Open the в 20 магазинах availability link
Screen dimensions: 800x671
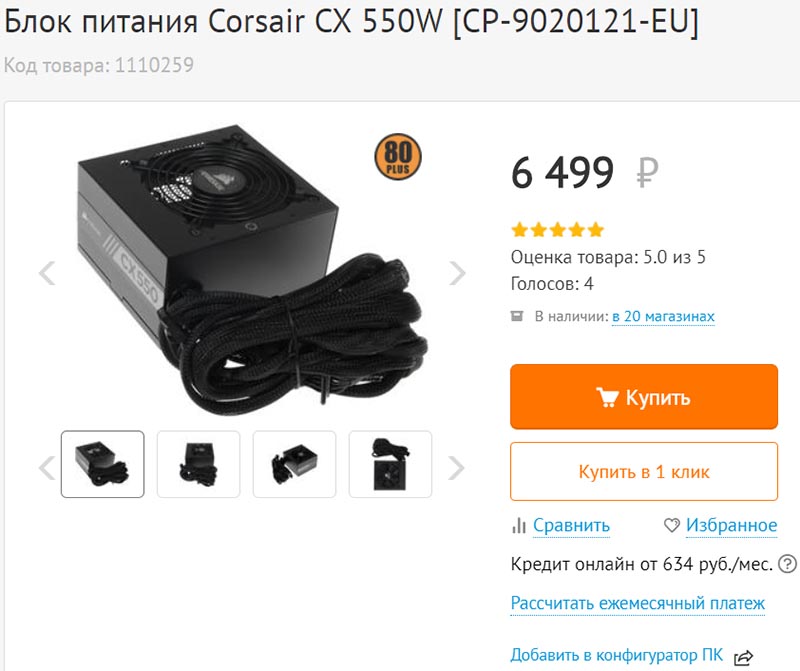663,316
